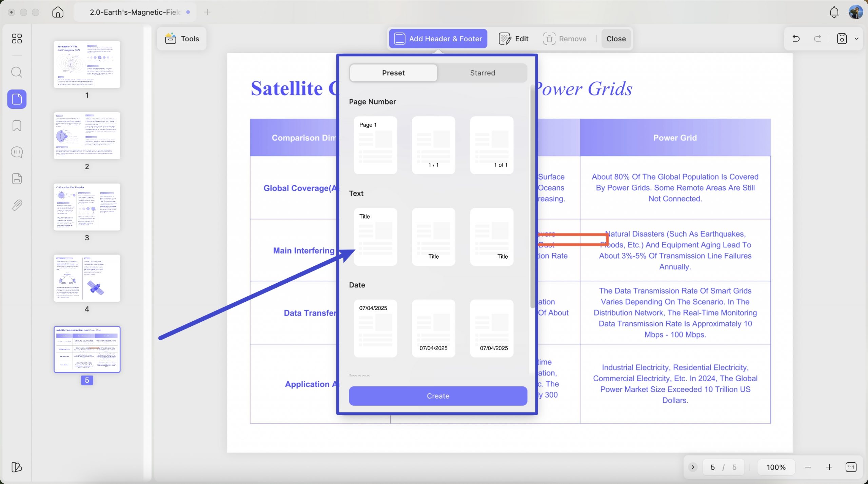The height and width of the screenshot is (484, 868).
Task: Select the 'Page 1' top-left page number preset
Action: [x=375, y=145]
